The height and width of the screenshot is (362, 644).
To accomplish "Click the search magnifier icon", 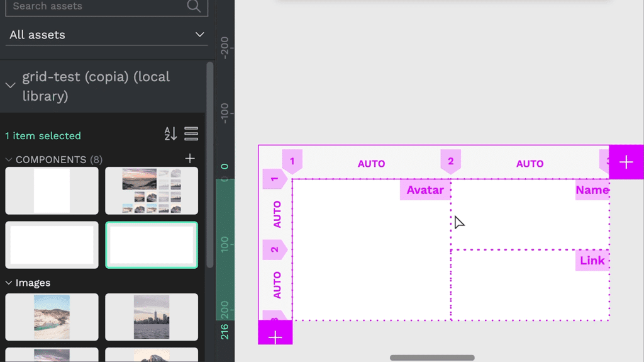I will point(194,6).
